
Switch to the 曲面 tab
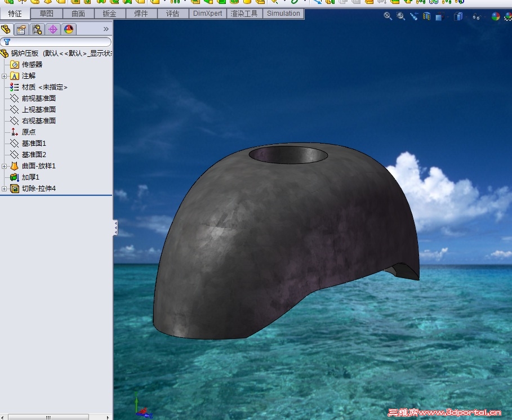tap(78, 14)
